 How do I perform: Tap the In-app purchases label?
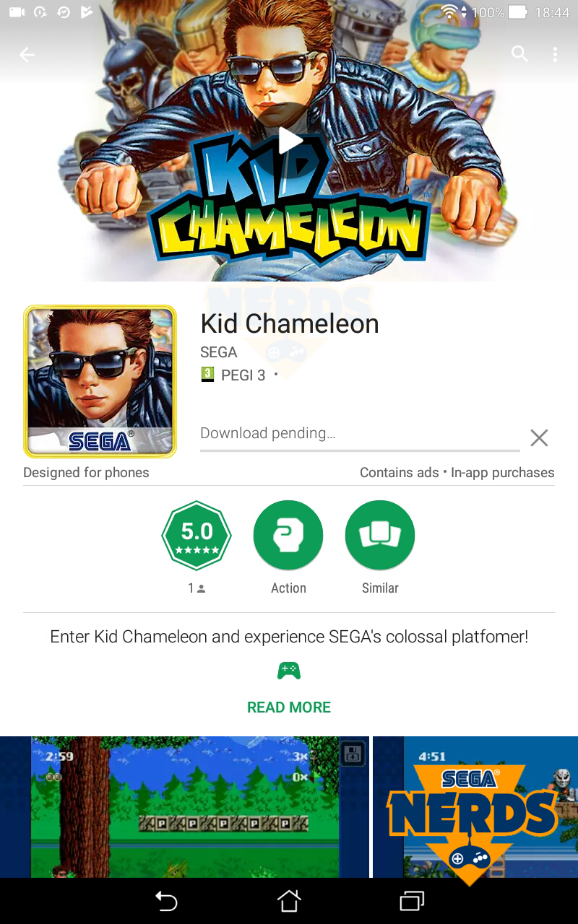coord(503,473)
